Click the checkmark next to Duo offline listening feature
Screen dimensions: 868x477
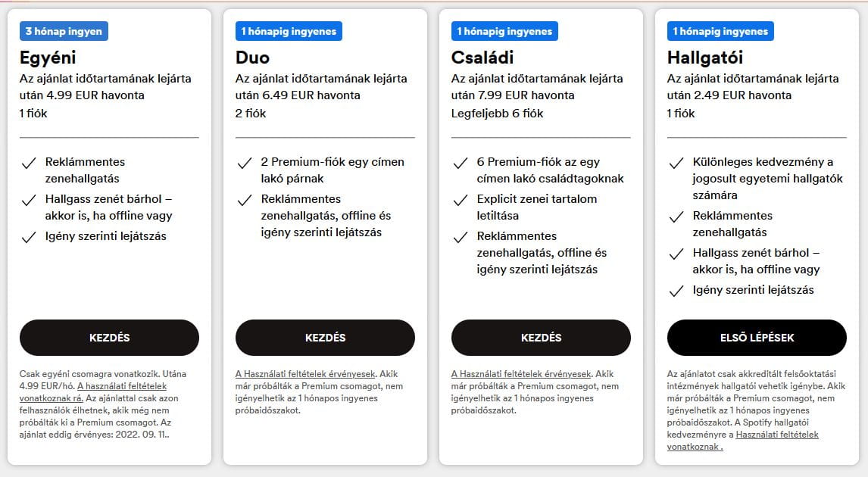tap(244, 199)
